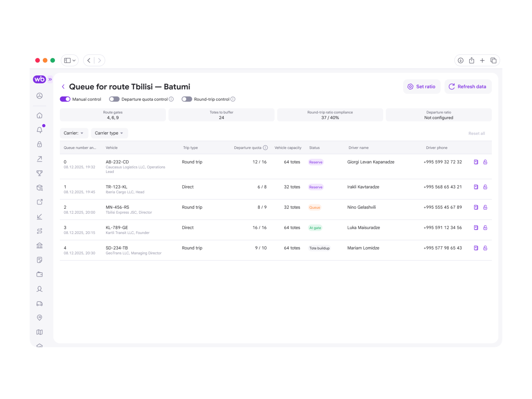Open browser sidebar layout dropdown

(70, 60)
